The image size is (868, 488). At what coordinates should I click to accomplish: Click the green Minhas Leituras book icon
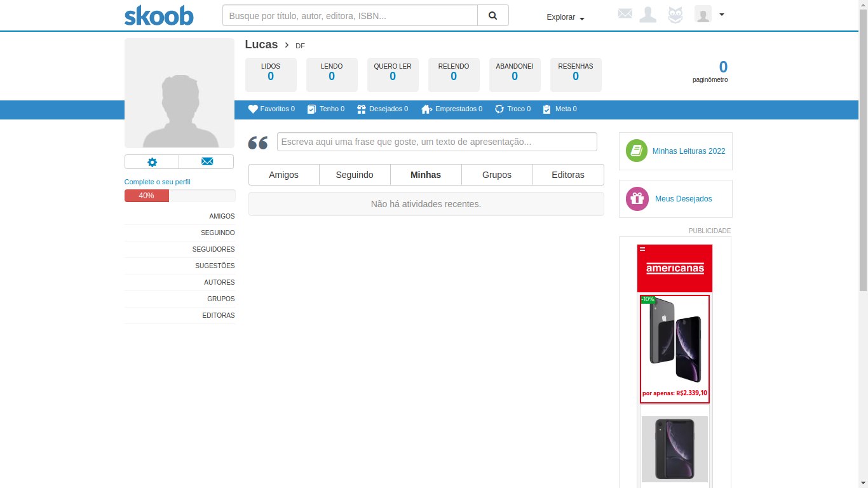(x=637, y=151)
